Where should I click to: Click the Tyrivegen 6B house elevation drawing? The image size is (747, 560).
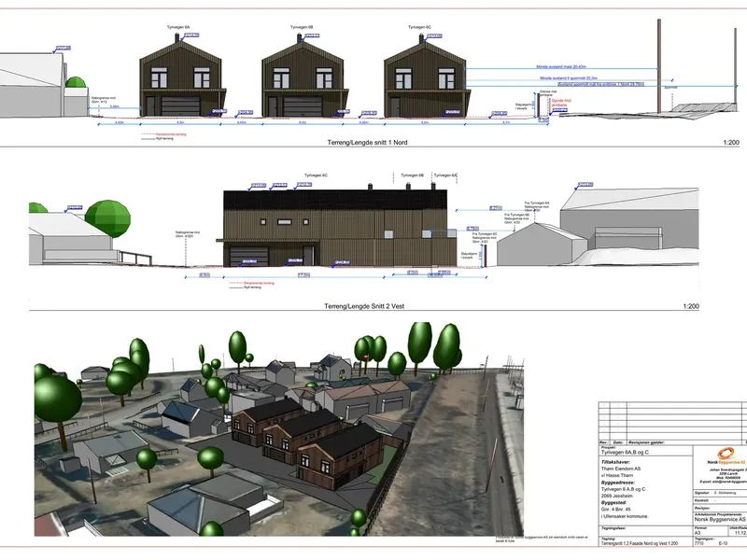[305, 77]
